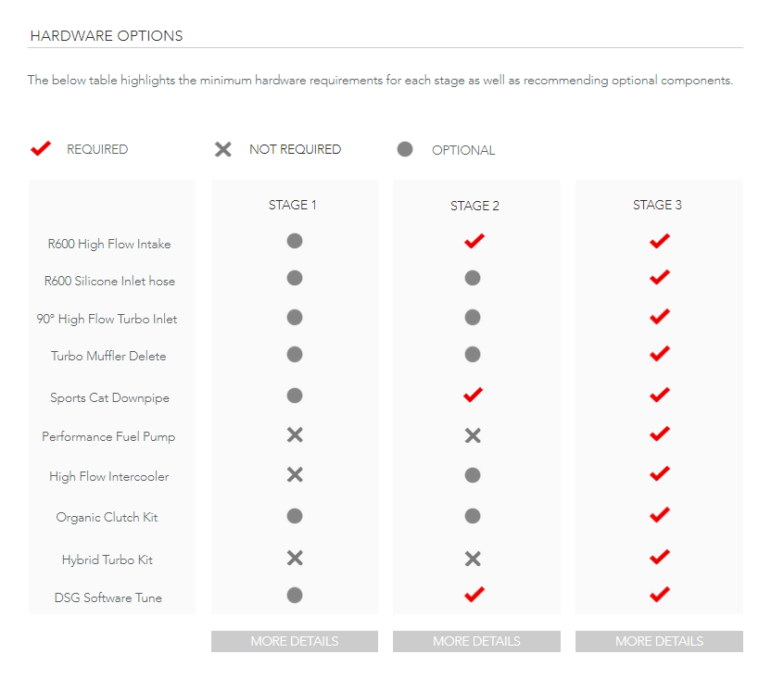Click the 90° High Flow Turbo Inlet label
Screen dimensions: 784x679
107,319
